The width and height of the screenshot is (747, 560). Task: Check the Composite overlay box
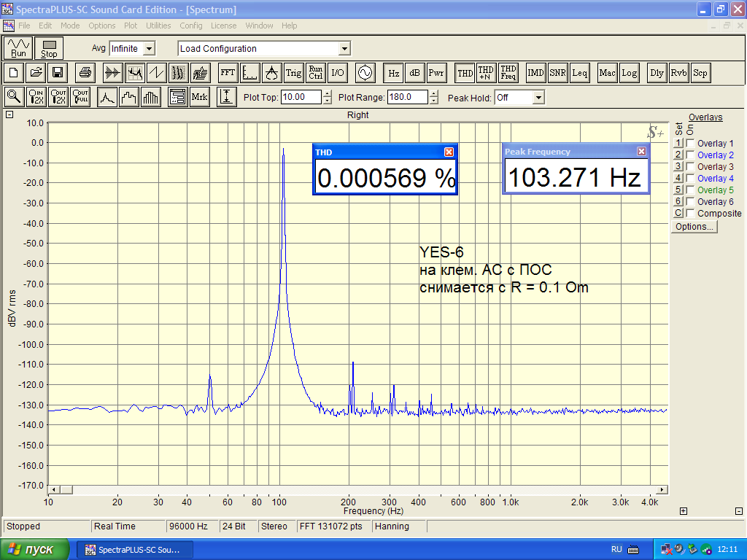(x=690, y=214)
